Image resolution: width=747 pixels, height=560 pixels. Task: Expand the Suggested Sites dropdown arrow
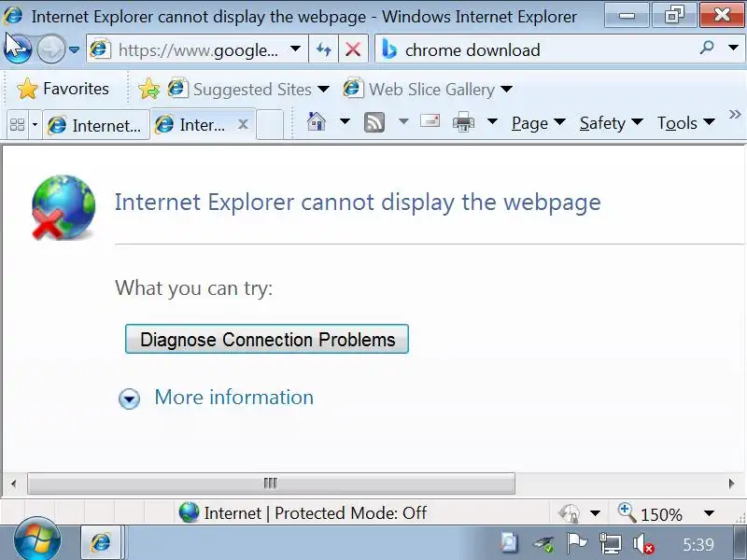tap(323, 89)
